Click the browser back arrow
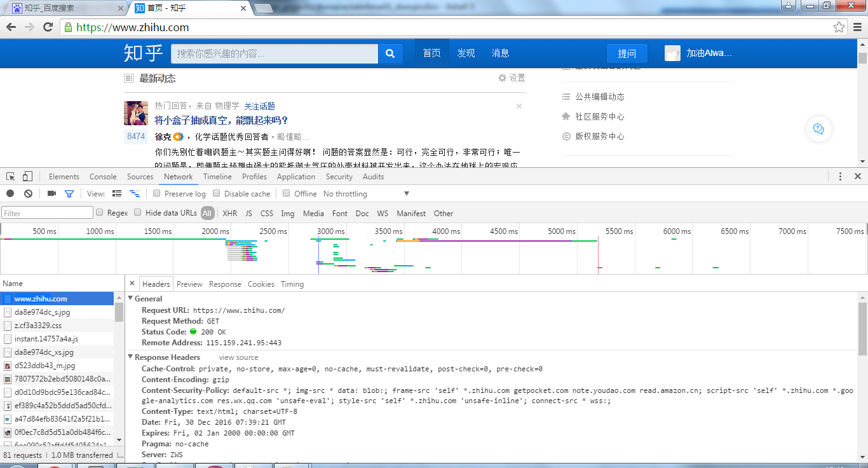Viewport: 868px width, 468px height. [11, 27]
